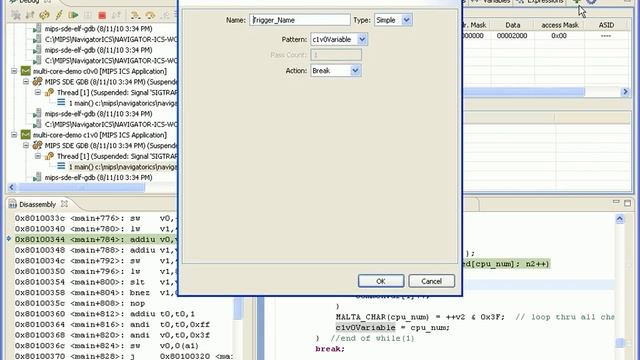Screen dimensions: 640x360
Task: Collapse the multi-core-demo c1v0 node
Action: click(14, 135)
